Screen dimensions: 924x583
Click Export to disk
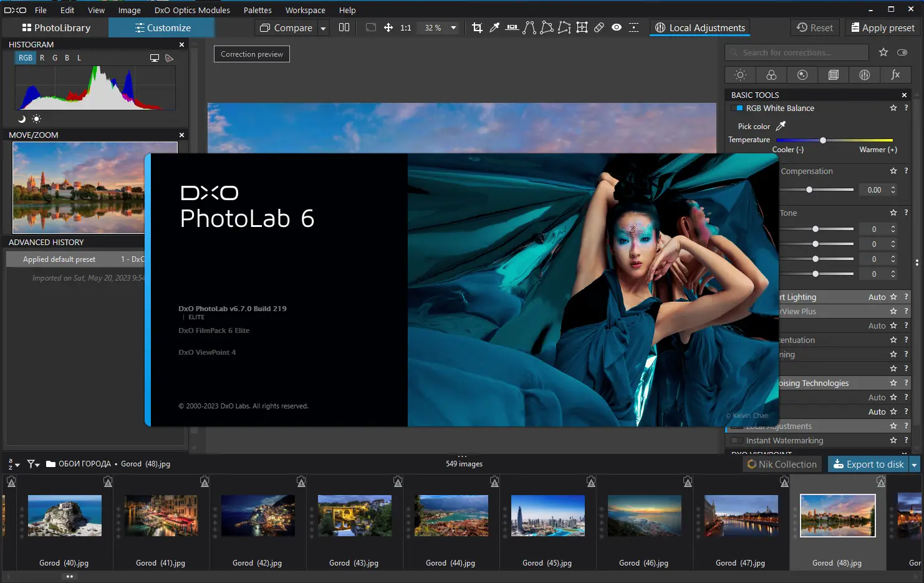pos(869,464)
